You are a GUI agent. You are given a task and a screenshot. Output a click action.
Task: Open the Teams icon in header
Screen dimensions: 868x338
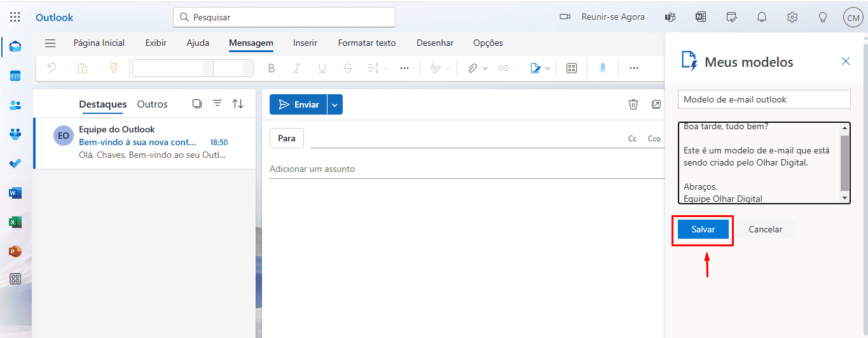click(x=670, y=17)
